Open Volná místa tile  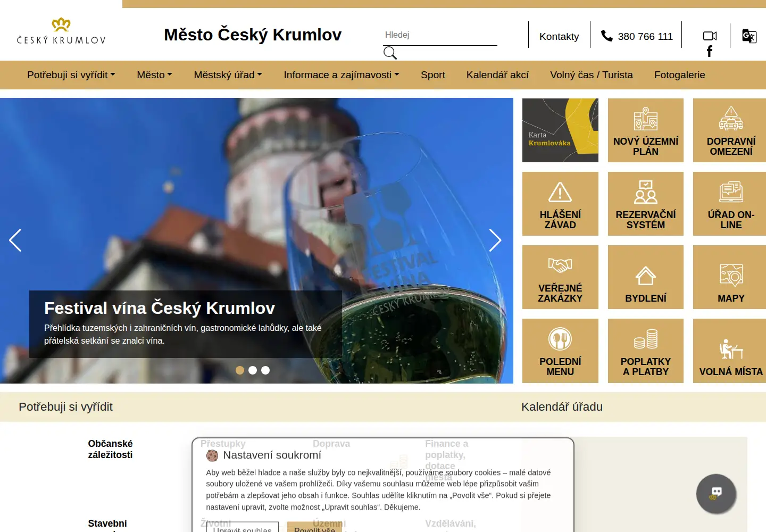point(731,351)
